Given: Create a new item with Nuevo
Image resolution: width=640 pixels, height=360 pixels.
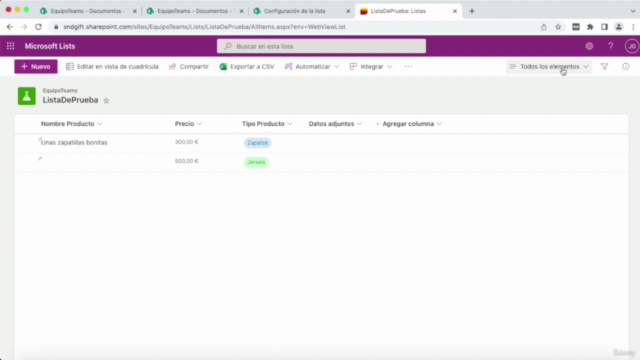Looking at the screenshot, I should 36,67.
